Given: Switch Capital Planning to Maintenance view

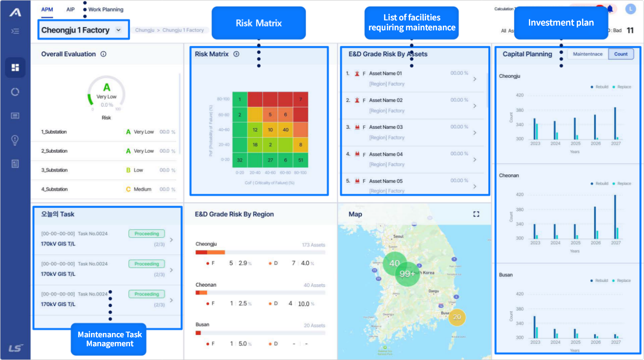Looking at the screenshot, I should pos(588,54).
